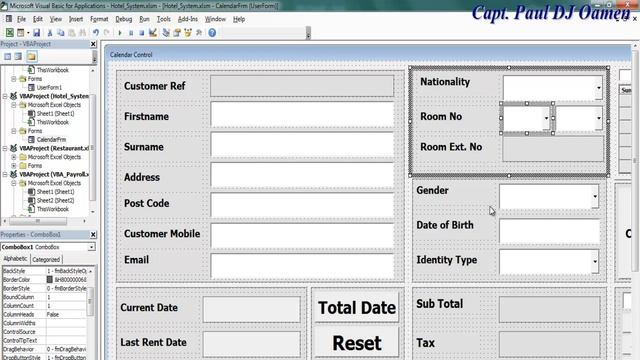
Task: Open the Add-Ins menu
Action: coord(188,19)
